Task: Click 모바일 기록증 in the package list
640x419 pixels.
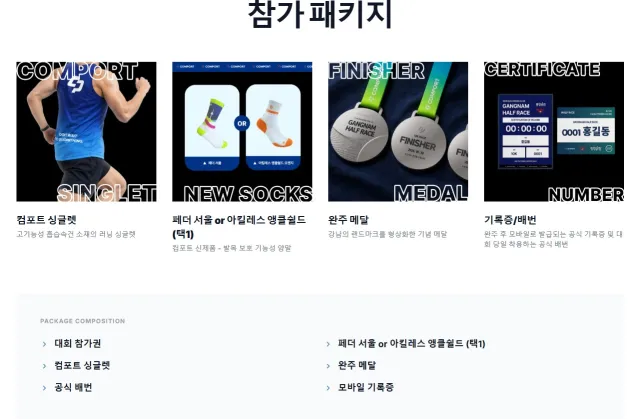Action: 366,388
